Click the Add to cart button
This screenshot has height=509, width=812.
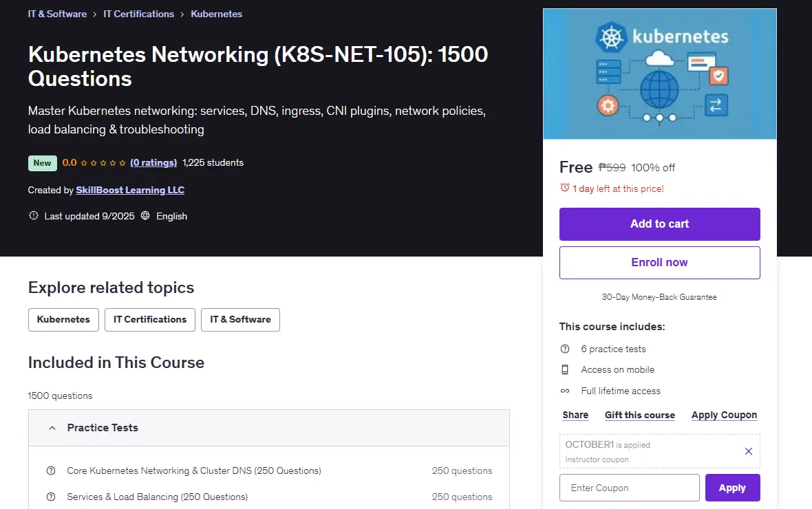[x=659, y=224]
